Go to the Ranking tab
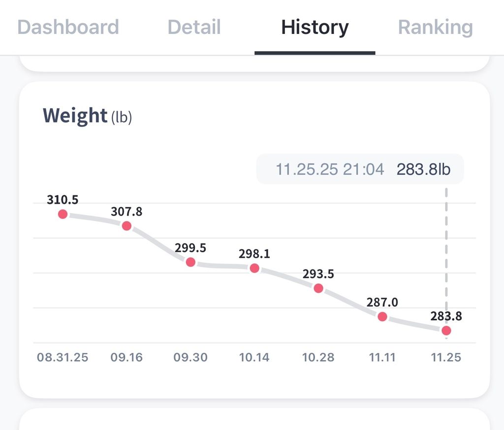The height and width of the screenshot is (430, 504). pos(435,27)
